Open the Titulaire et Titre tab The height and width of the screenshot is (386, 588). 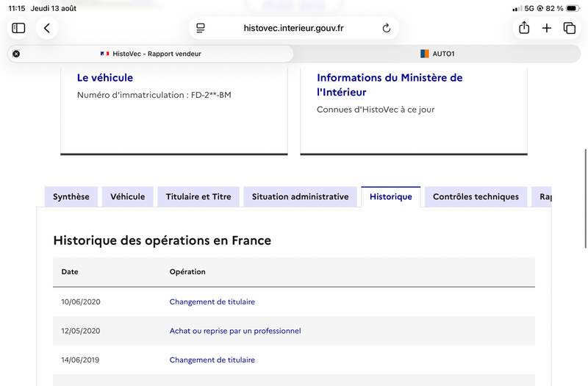coord(198,196)
